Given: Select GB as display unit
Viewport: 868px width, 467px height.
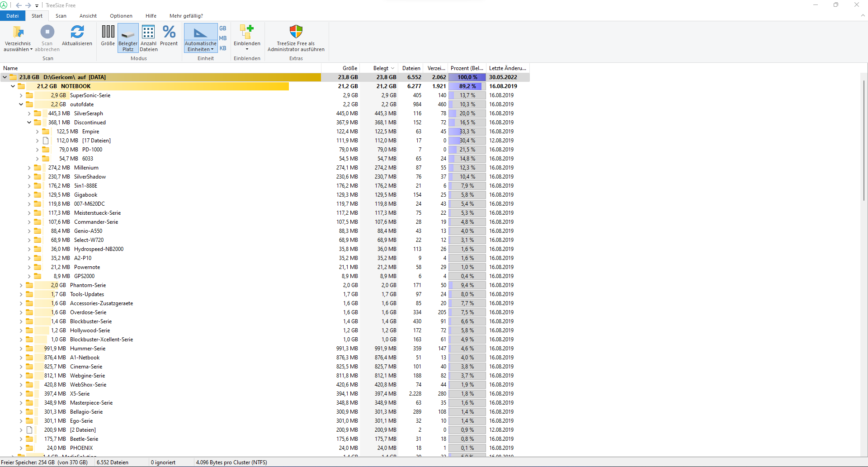Looking at the screenshot, I should pos(223,28).
